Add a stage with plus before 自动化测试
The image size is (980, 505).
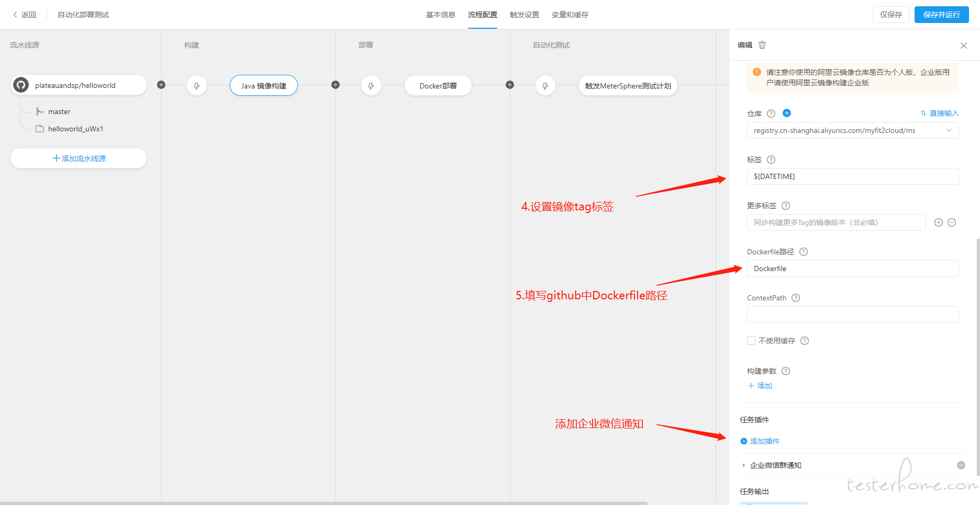510,85
